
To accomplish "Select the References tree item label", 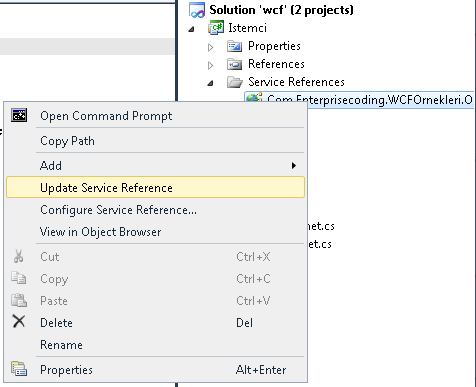I will point(276,64).
